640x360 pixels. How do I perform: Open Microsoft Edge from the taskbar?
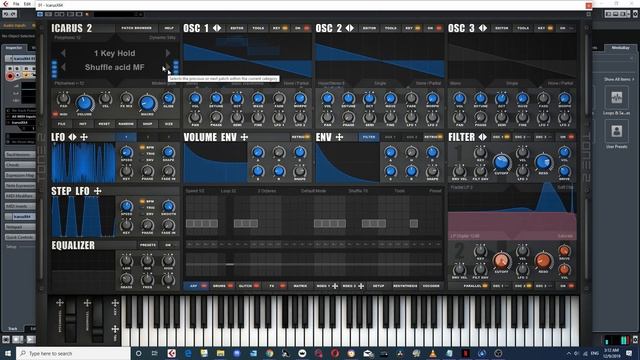click(x=188, y=353)
